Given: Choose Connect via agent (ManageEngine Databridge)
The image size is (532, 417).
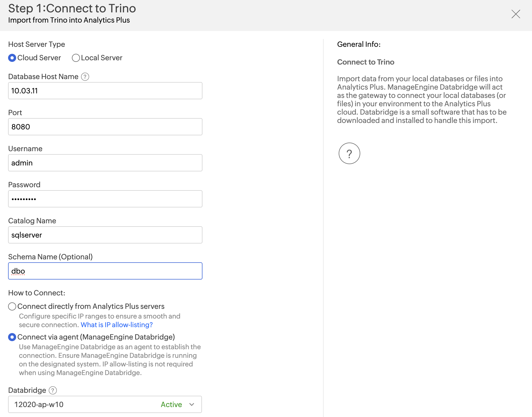Looking at the screenshot, I should point(12,337).
